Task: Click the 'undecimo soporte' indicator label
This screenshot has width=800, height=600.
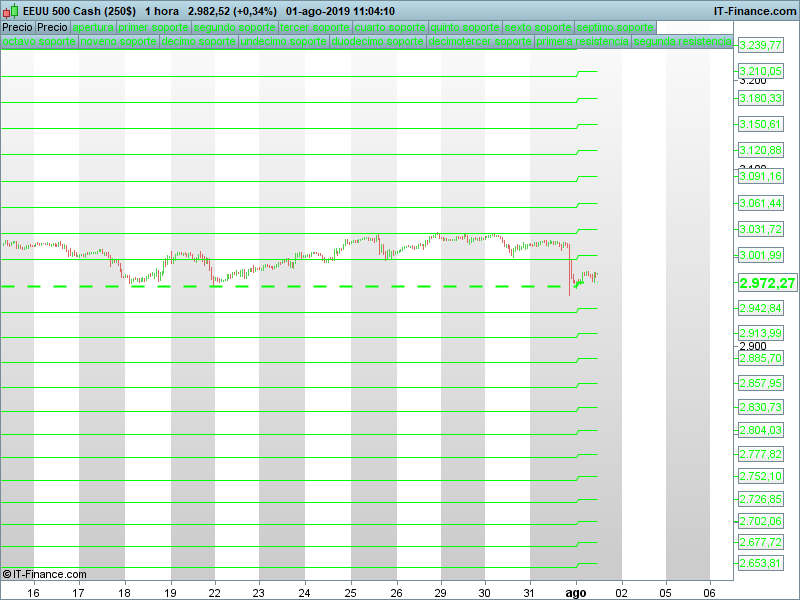Action: [x=283, y=41]
